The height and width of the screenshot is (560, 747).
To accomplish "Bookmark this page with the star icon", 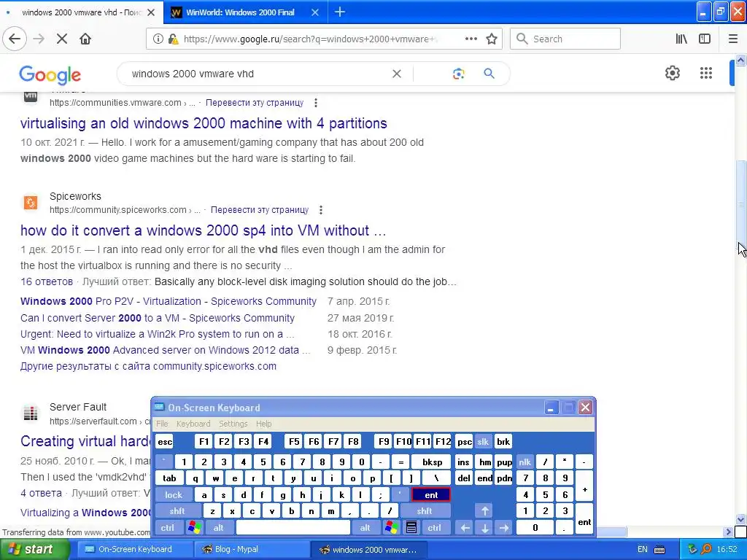I will point(492,39).
